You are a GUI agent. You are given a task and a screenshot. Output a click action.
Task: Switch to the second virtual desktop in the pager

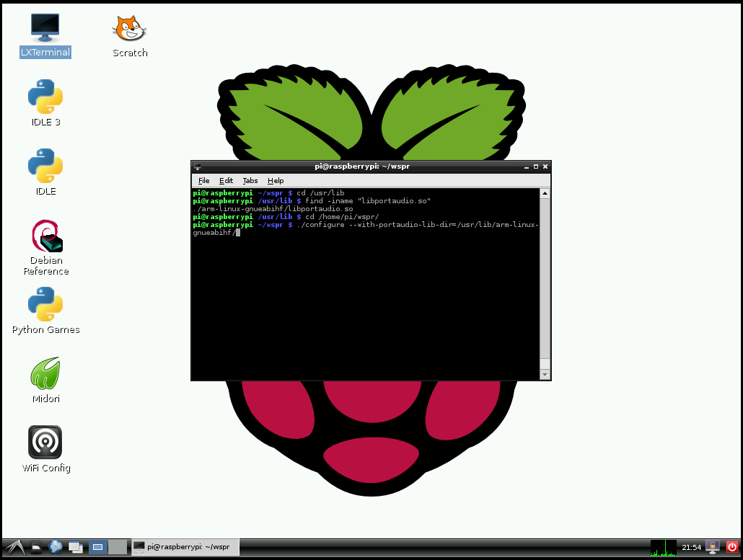point(118,547)
